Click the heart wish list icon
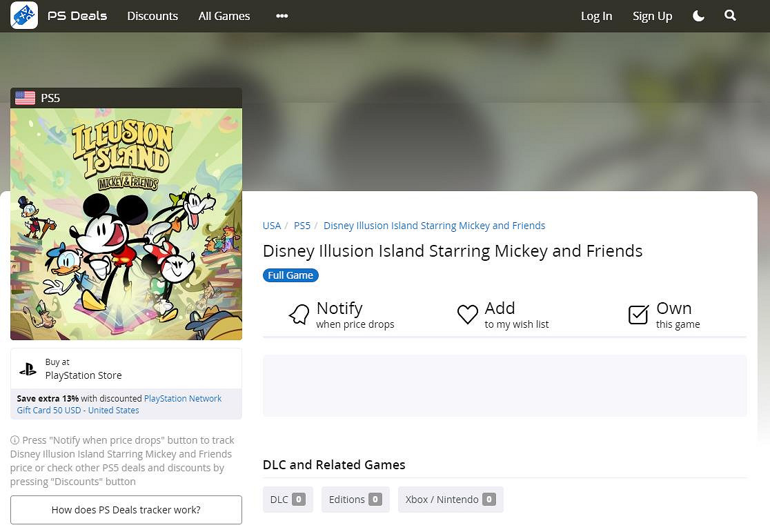 (468, 315)
